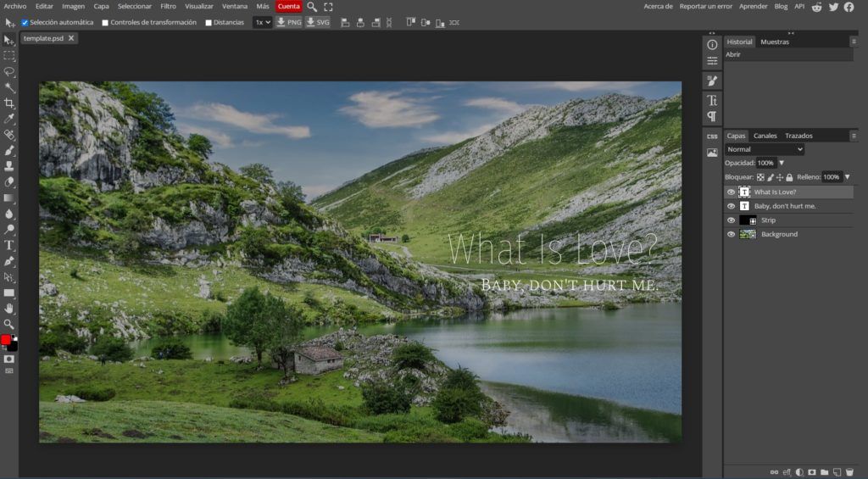Toggle visibility of the Strip layer
The image size is (868, 479).
(x=731, y=220)
